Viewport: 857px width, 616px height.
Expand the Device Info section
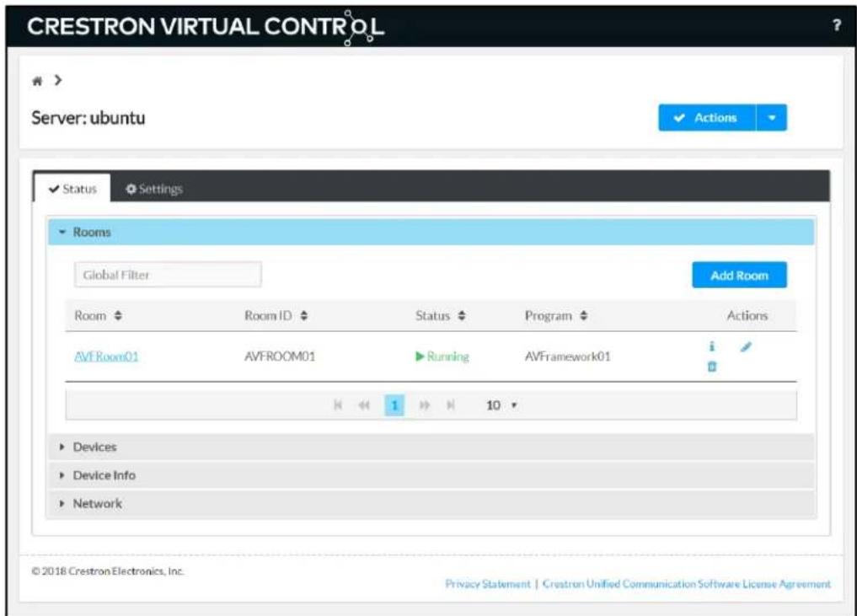click(x=431, y=475)
